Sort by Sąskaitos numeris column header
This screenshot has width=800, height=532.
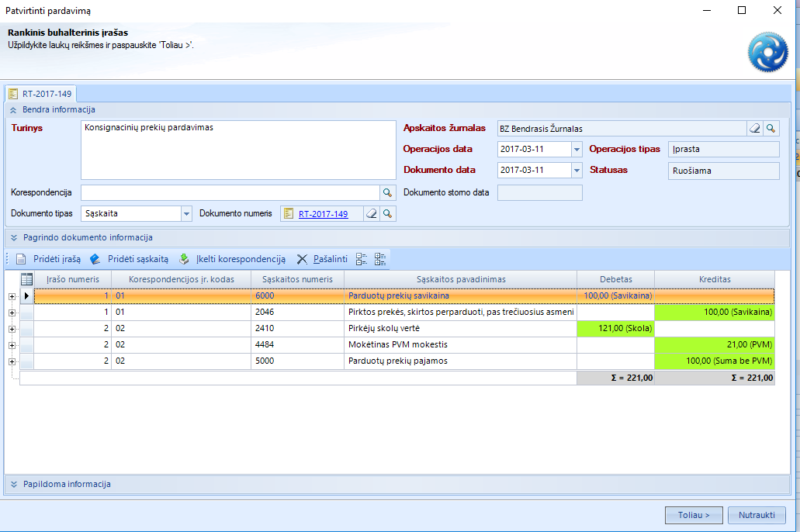297,279
